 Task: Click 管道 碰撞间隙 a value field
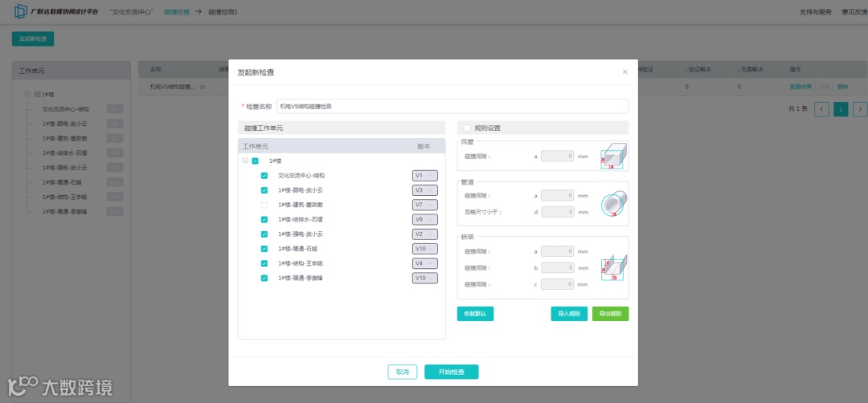coord(558,195)
